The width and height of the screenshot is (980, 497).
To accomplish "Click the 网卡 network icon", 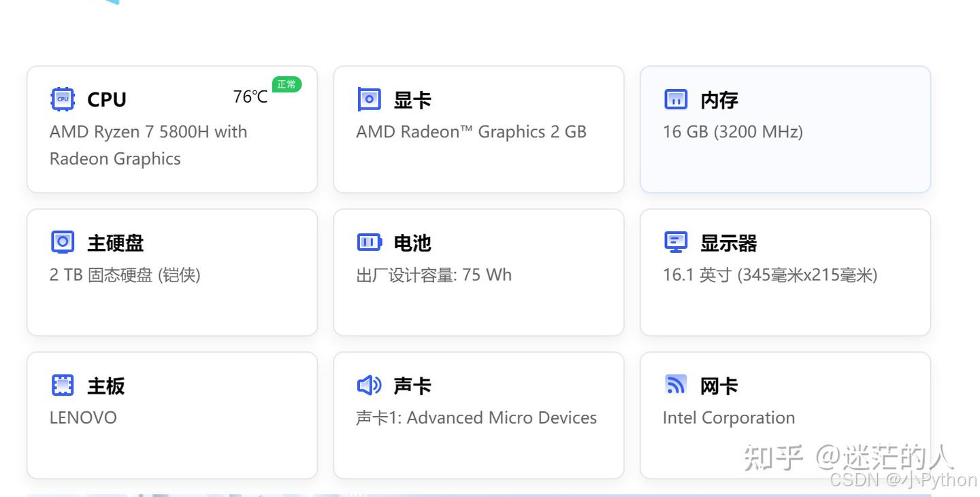I will coord(675,384).
